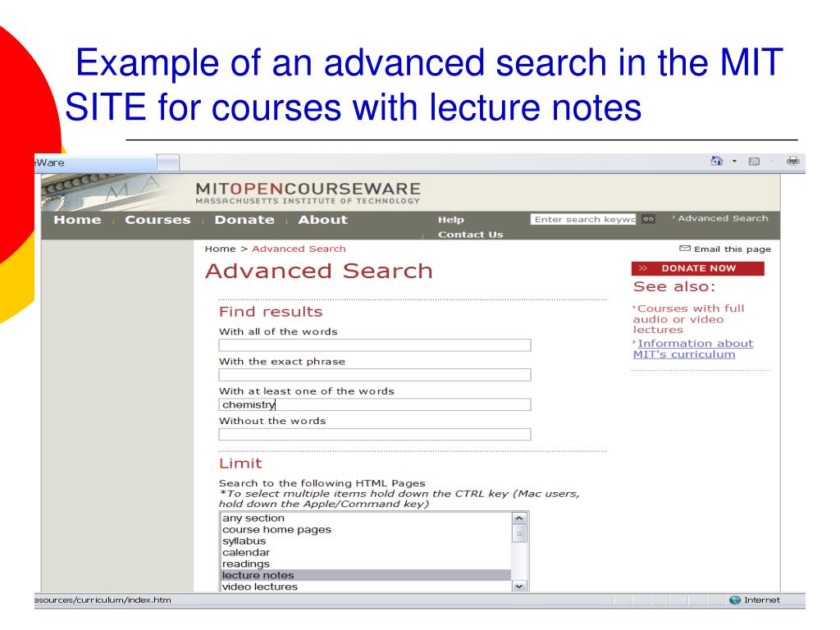Select the eWare browser tab
The width and height of the screenshot is (840, 630).
pos(95,163)
